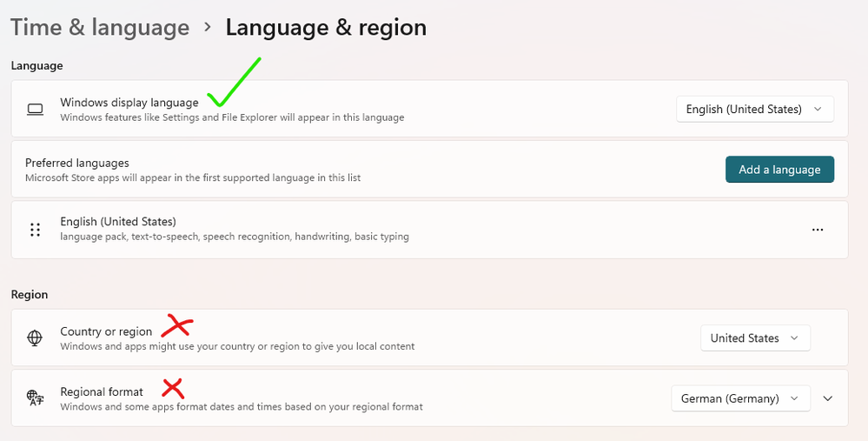This screenshot has height=441, width=868.
Task: Open the German (Germany) regional format dropdown
Action: 740,398
